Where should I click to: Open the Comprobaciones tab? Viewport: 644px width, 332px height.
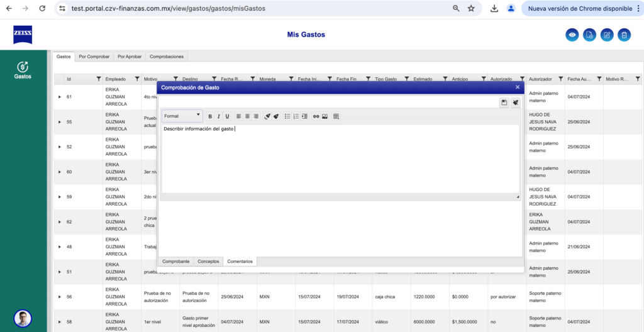click(x=167, y=57)
